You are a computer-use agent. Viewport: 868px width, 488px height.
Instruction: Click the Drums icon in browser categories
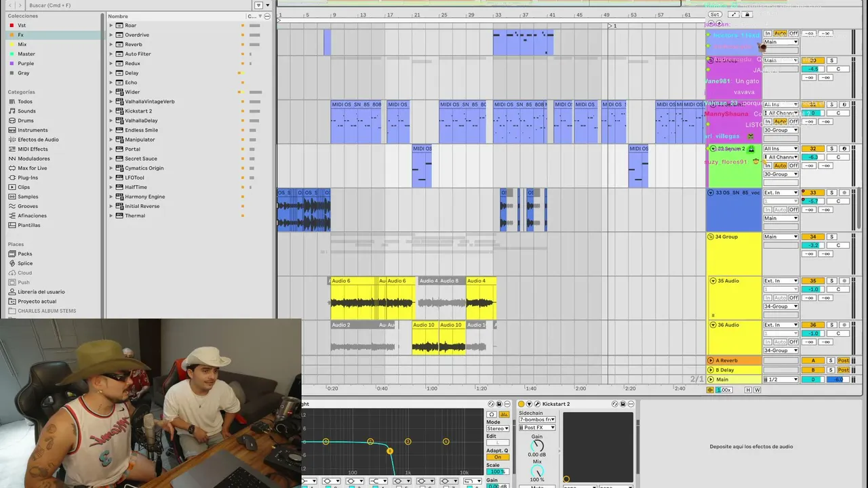12,121
